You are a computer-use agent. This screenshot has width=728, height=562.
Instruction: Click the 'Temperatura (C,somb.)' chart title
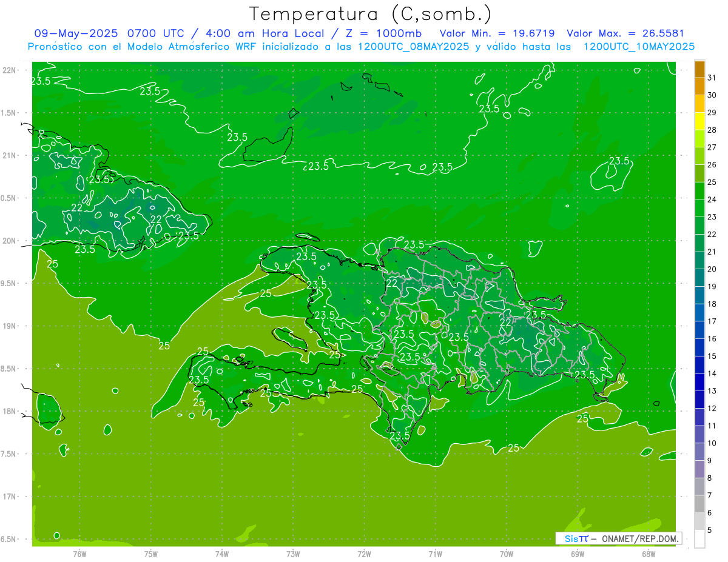point(371,14)
